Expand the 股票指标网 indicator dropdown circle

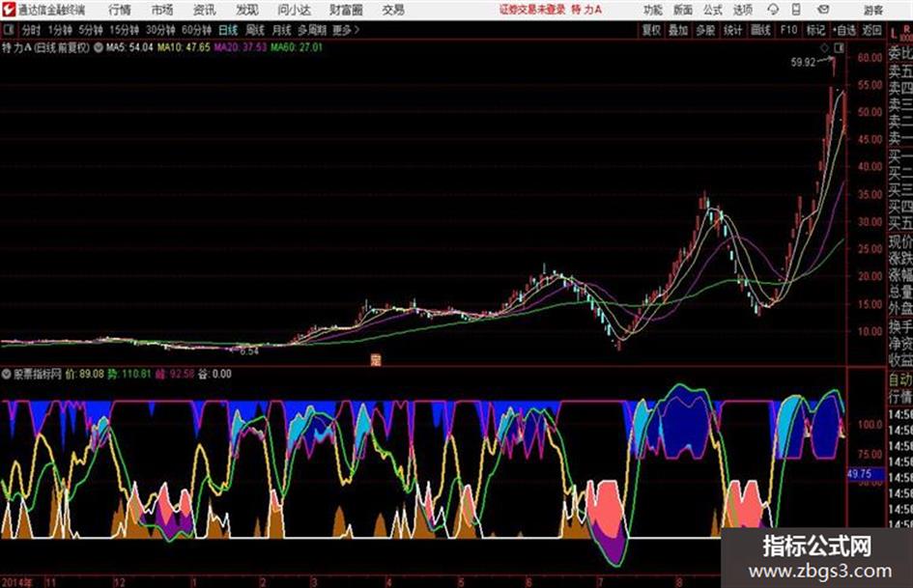coord(7,374)
